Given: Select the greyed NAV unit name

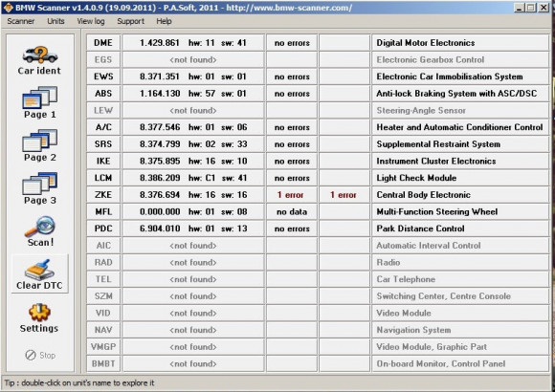Looking at the screenshot, I should (103, 330).
